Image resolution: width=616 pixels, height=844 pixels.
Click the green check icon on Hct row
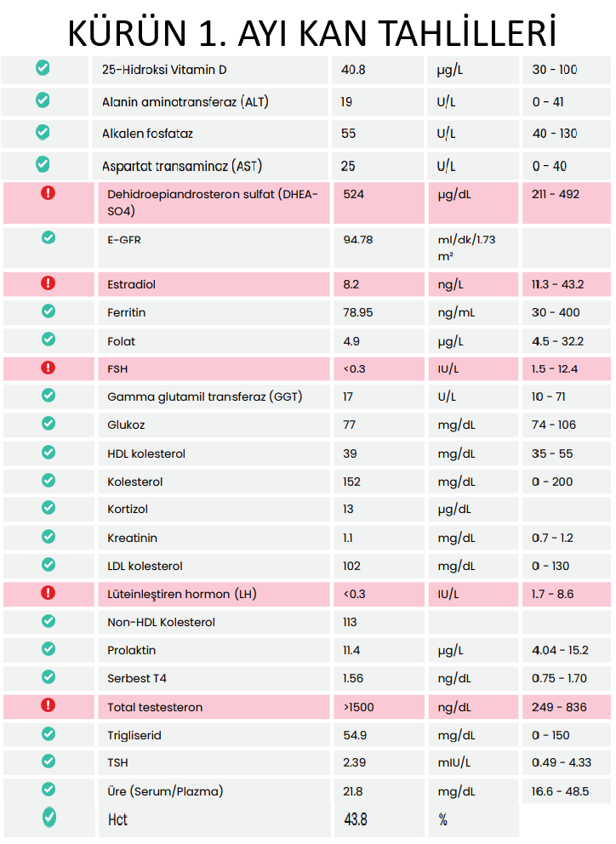point(49,818)
